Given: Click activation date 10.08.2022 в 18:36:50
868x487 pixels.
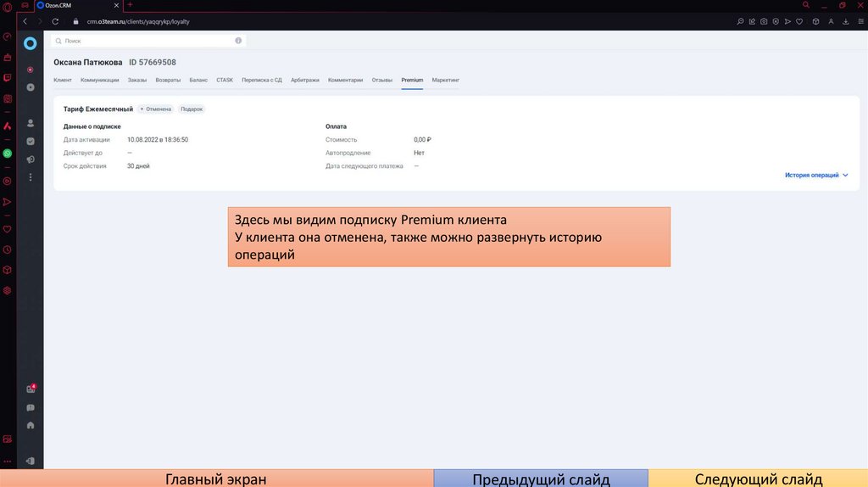Looking at the screenshot, I should tap(158, 140).
